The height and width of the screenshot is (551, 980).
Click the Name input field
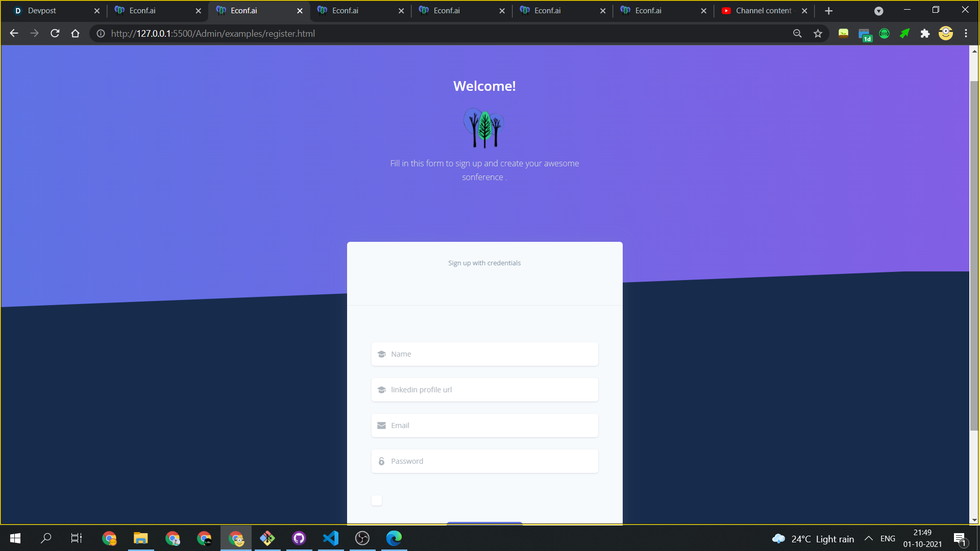click(485, 354)
